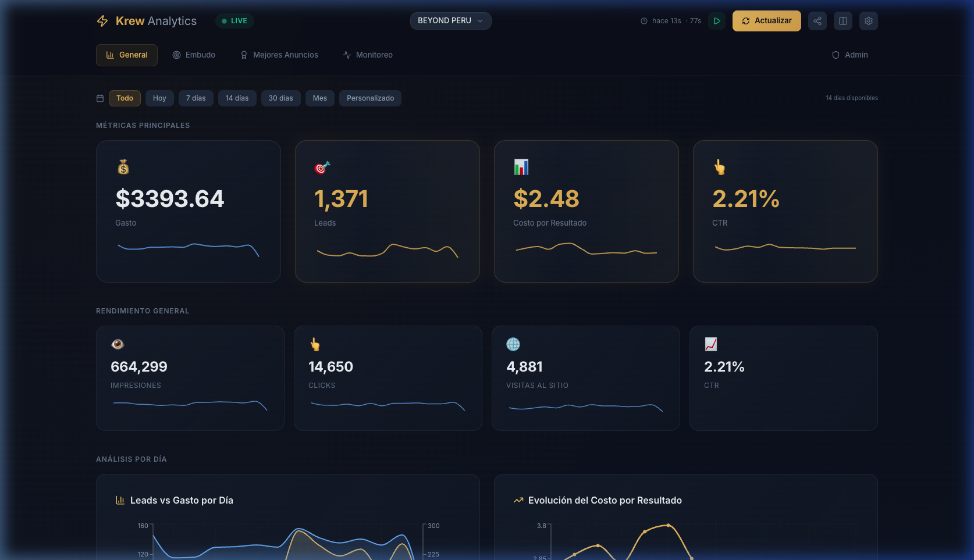Click the trending arrow icon on Evolución del Costo
The image size is (974, 560).
coord(518,500)
